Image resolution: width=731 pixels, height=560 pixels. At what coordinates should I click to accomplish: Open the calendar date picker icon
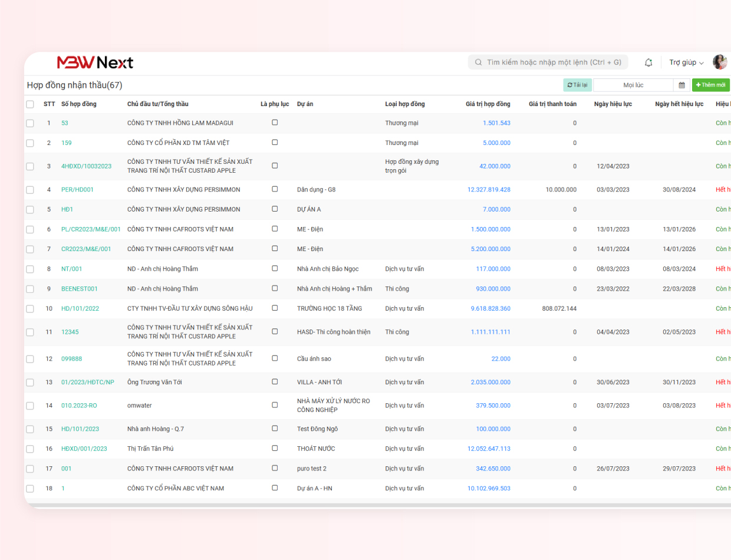pyautogui.click(x=681, y=85)
